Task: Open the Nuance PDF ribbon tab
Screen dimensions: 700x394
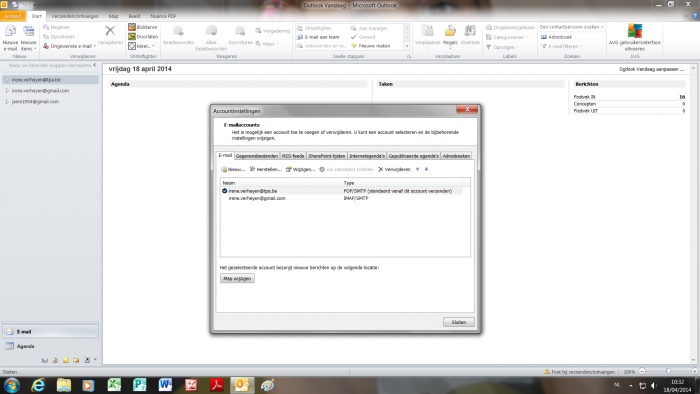Action: coord(163,16)
